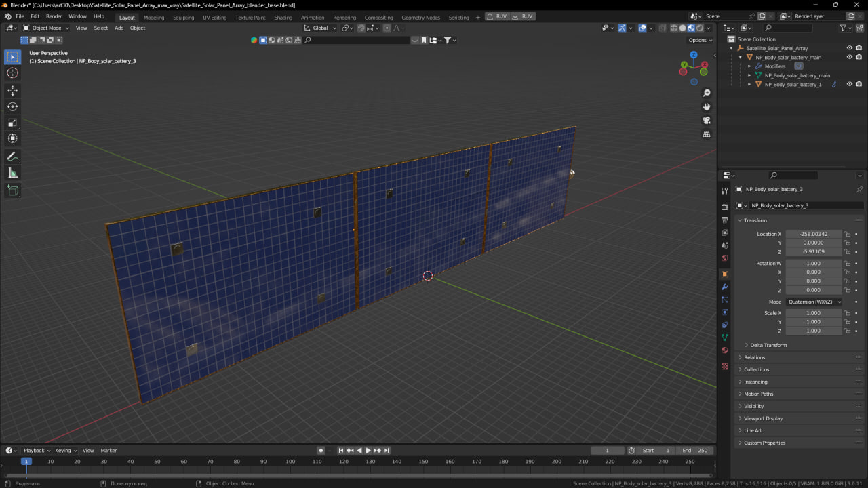Toggle camera view gizmo
Viewport: 868px width, 488px height.
[x=707, y=120]
